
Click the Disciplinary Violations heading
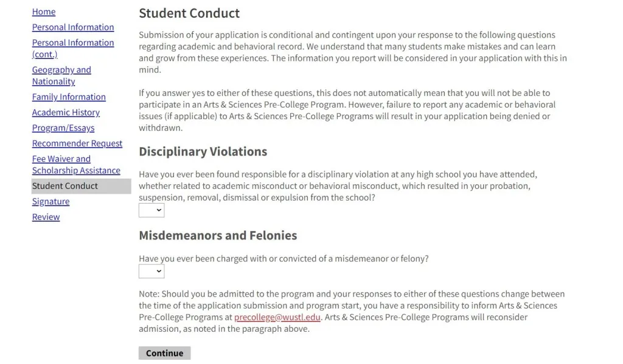point(203,151)
